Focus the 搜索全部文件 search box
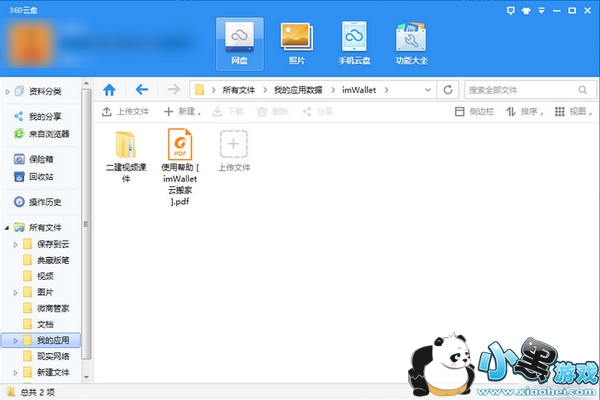Screen dimensions: 600x400 click(530, 90)
